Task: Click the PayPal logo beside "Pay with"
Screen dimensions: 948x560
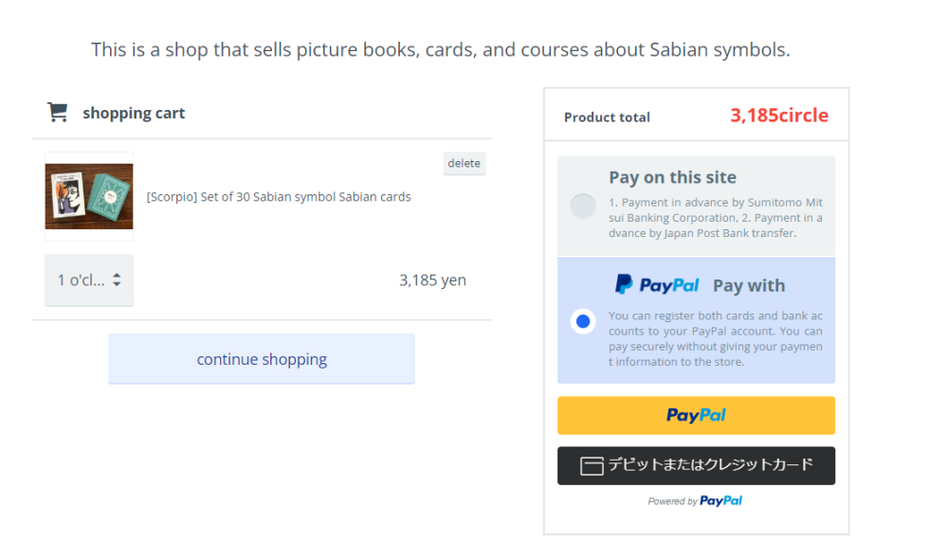Action: point(657,285)
